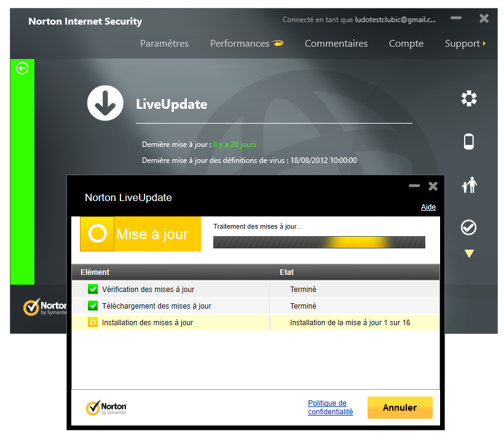Open the mobile phone icon in the sidebar
The image size is (504, 439).
(469, 141)
